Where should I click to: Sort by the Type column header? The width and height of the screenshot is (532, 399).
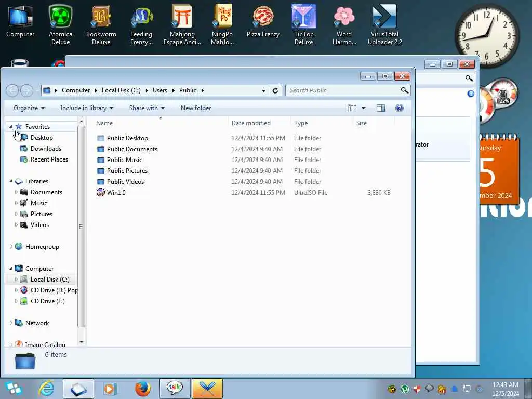(x=322, y=123)
